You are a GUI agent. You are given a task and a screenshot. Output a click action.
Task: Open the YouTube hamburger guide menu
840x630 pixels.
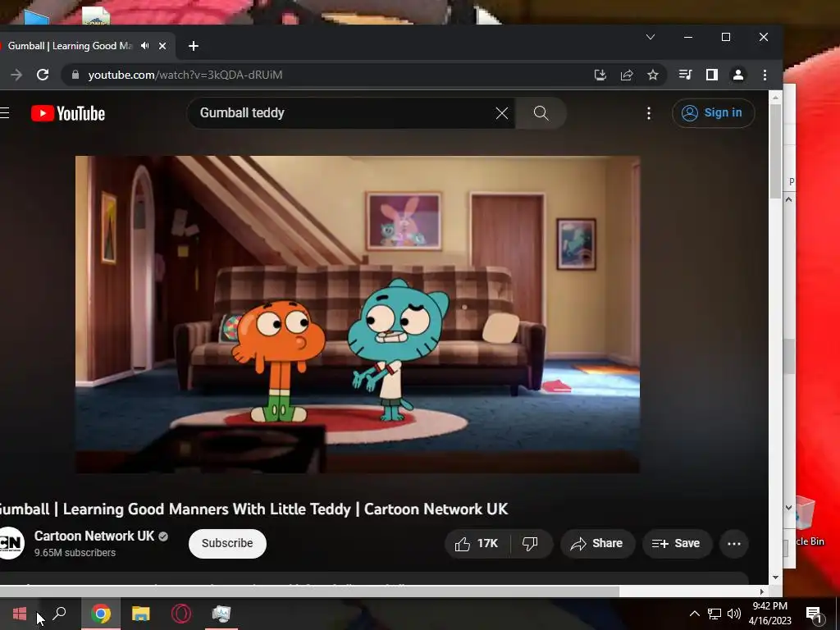click(4, 113)
